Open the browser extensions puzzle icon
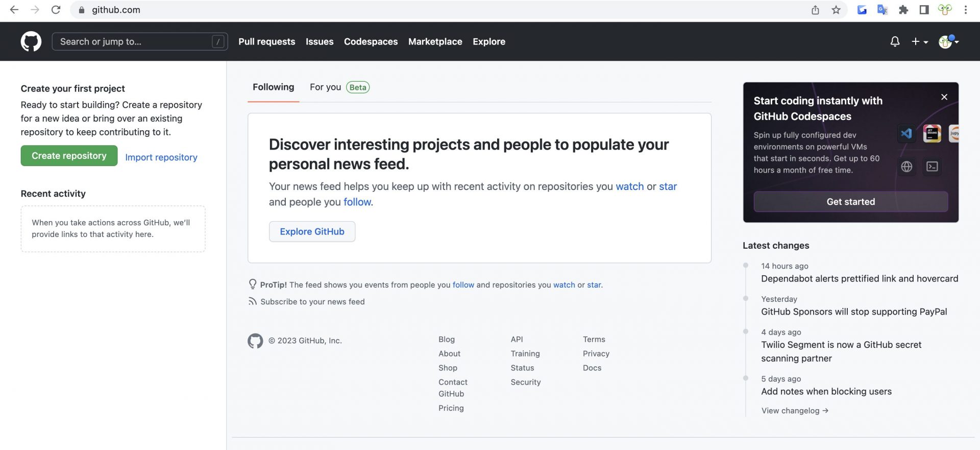980x450 pixels. (903, 10)
